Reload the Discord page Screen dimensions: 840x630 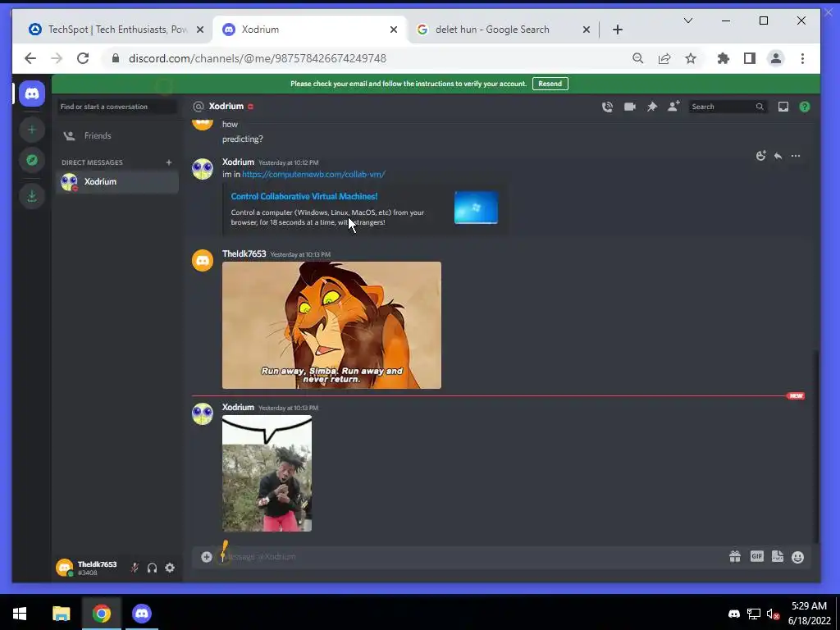click(83, 58)
